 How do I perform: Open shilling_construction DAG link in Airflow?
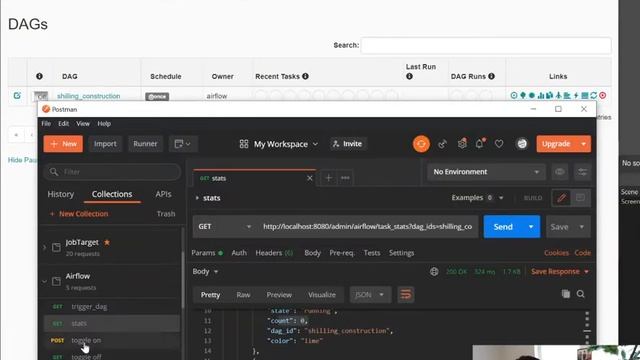(x=89, y=96)
